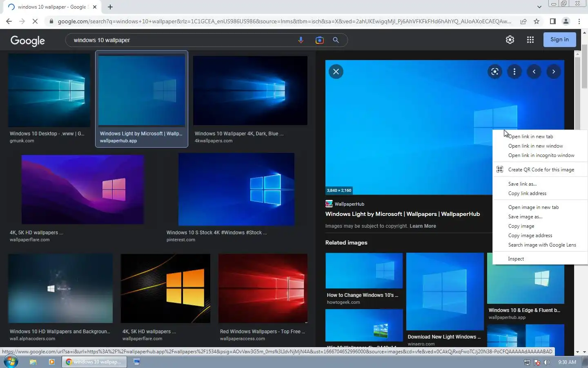The image size is (588, 368).
Task: Open Google Lens camera search icon
Action: click(319, 40)
